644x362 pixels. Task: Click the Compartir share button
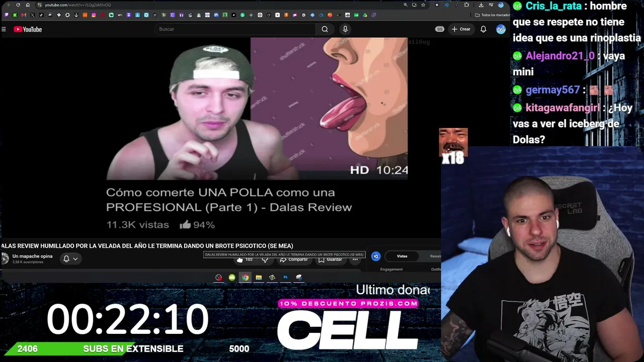pos(293,259)
